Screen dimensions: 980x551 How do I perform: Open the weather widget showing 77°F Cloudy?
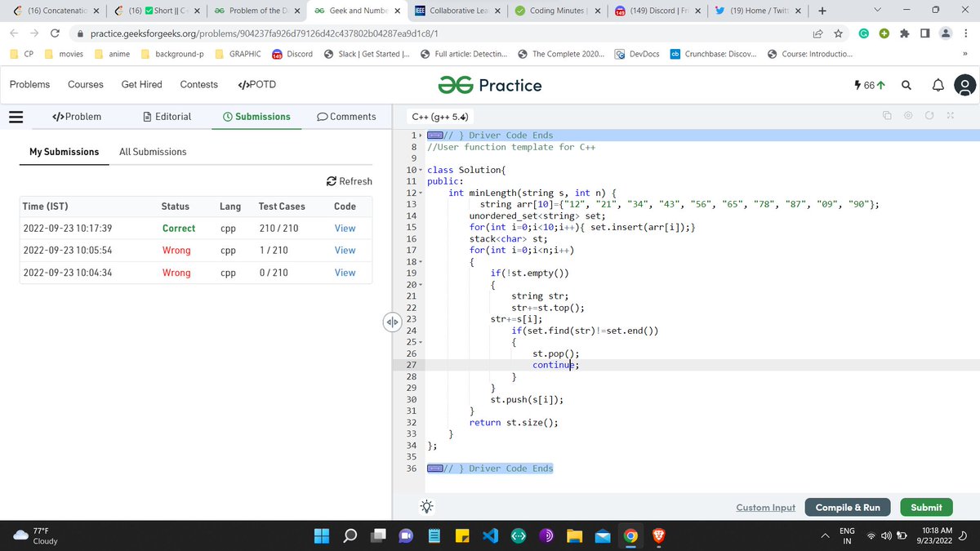point(36,535)
